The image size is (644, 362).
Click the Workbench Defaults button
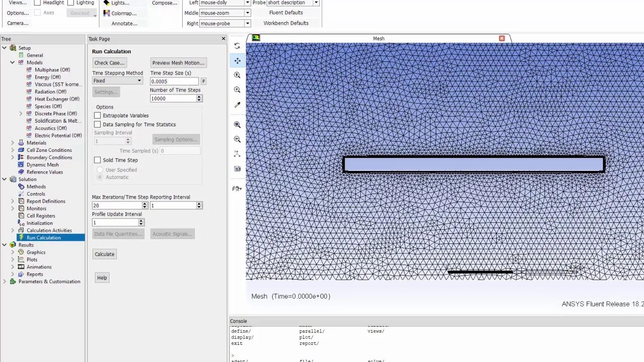pyautogui.click(x=286, y=23)
